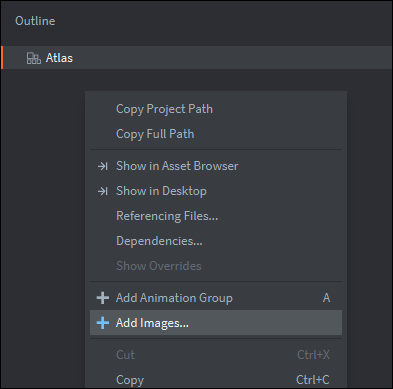Click the arrow icon beside Show in Desktop
The height and width of the screenshot is (389, 393).
[x=103, y=191]
